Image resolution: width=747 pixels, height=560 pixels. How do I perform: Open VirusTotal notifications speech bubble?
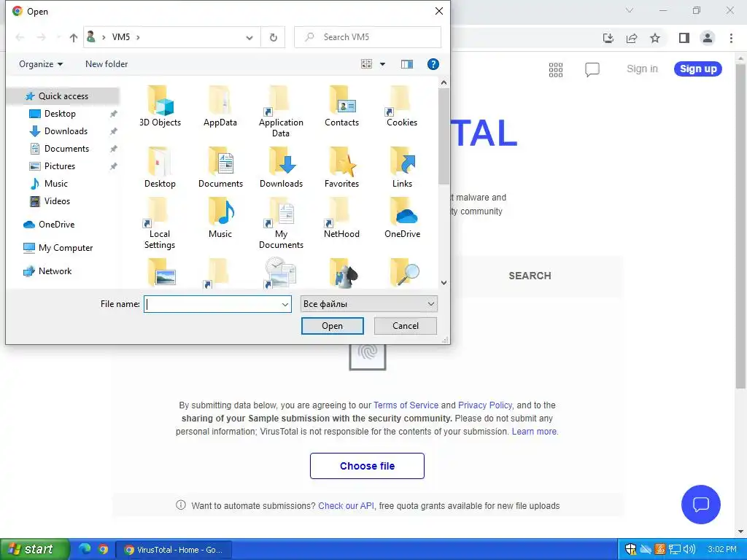592,69
